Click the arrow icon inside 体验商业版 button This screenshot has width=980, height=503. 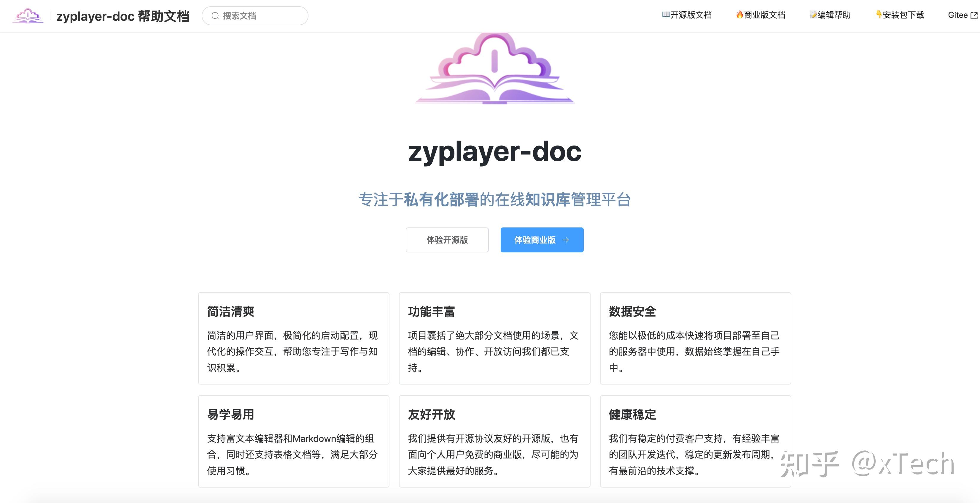[566, 240]
